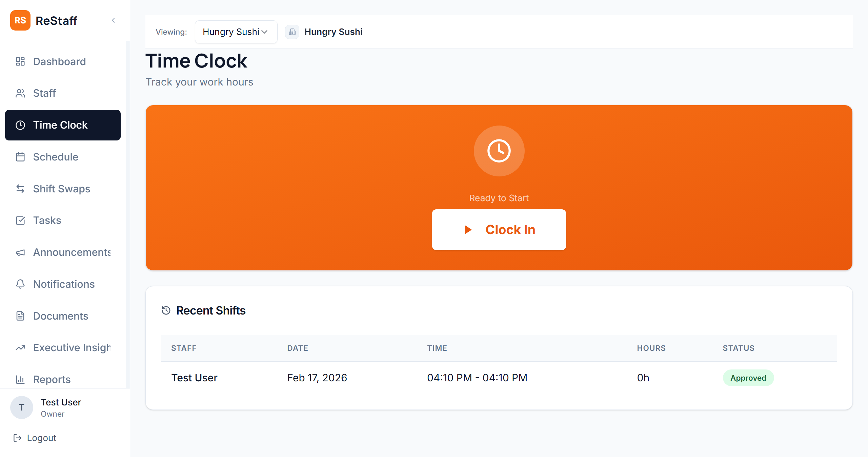Viewport: 868px width, 457px height.
Task: Click the Announcements megaphone icon
Action: [20, 252]
